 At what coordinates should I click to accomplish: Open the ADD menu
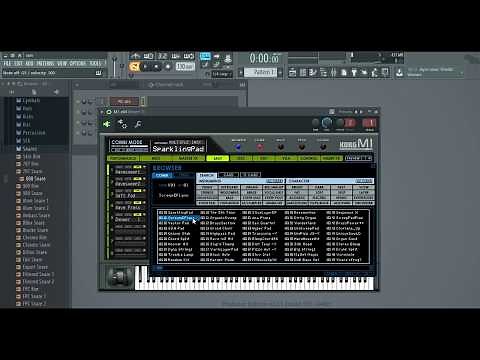pyautogui.click(x=29, y=63)
